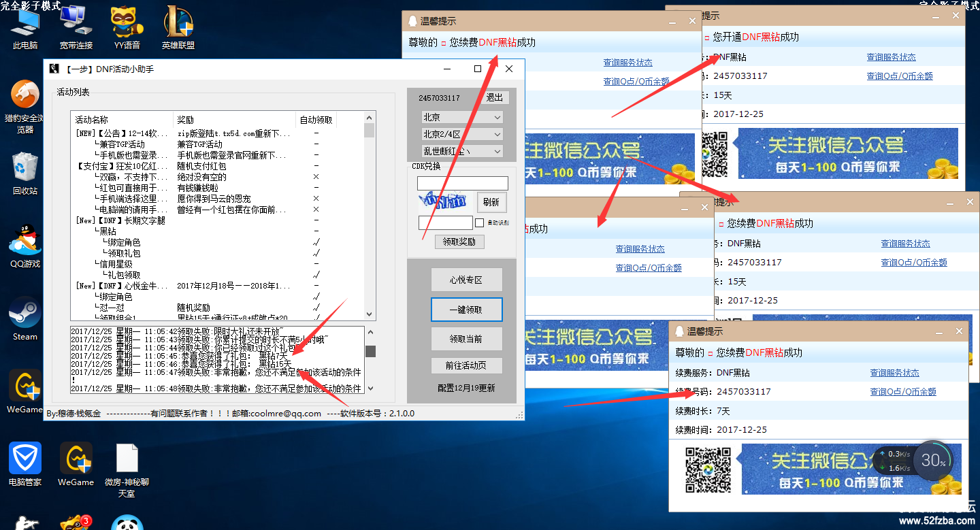
Task: Click the 退出 logout button
Action: pyautogui.click(x=495, y=97)
